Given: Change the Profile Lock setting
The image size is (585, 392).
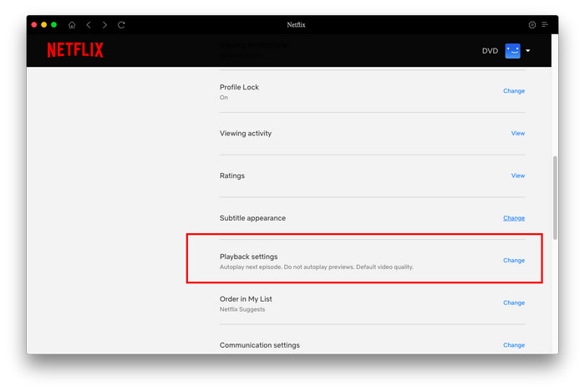Looking at the screenshot, I should [514, 91].
